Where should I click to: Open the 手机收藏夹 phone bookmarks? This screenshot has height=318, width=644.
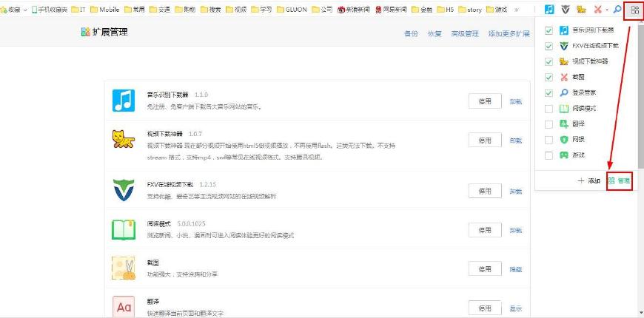[50, 10]
